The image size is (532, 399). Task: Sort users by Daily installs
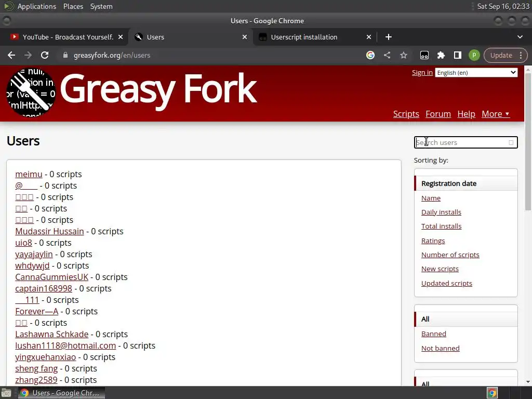[x=441, y=212]
